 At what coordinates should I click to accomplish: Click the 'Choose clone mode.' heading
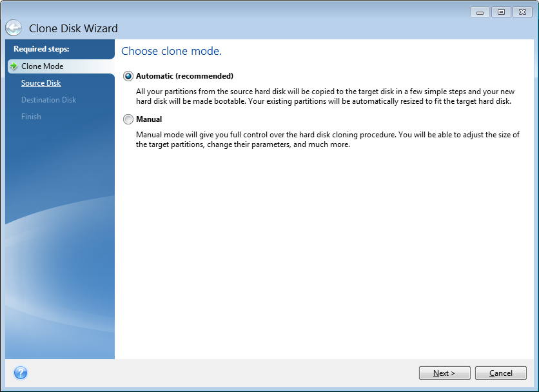click(x=171, y=51)
